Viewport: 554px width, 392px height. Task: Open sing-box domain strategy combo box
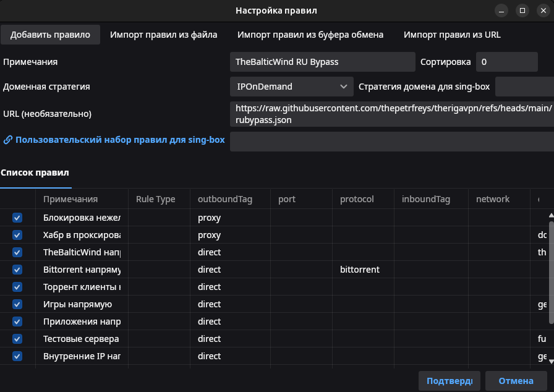524,87
